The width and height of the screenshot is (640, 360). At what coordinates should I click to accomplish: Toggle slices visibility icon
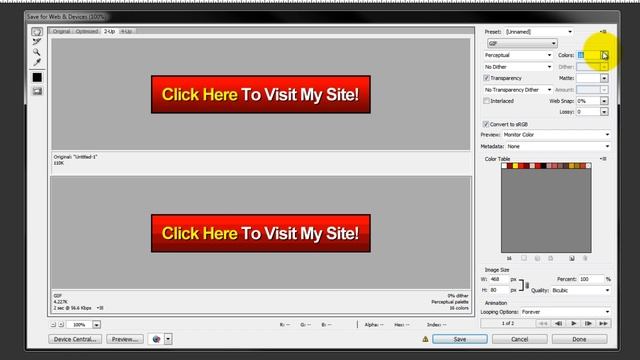click(x=37, y=91)
